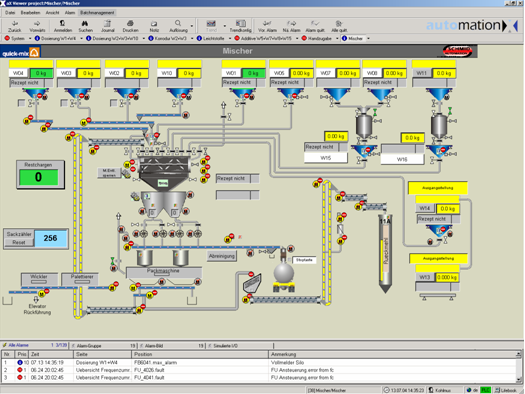Image resolution: width=525 pixels, height=394 pixels.
Task: Click the Schmid Automation logo
Action: click(x=457, y=51)
